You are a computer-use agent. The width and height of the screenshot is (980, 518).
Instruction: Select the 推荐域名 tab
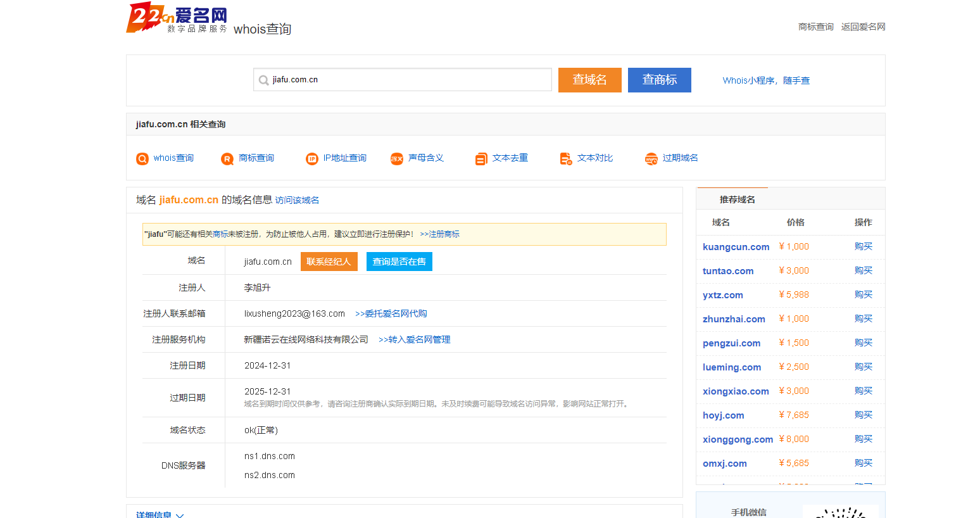(738, 199)
